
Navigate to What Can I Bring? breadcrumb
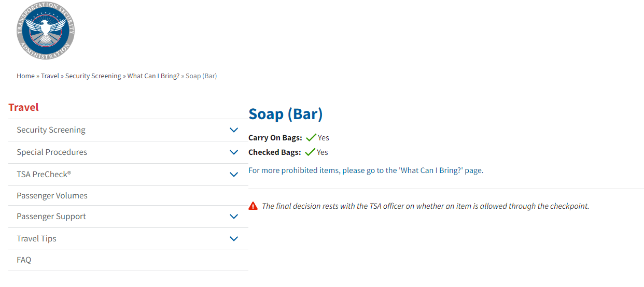153,76
